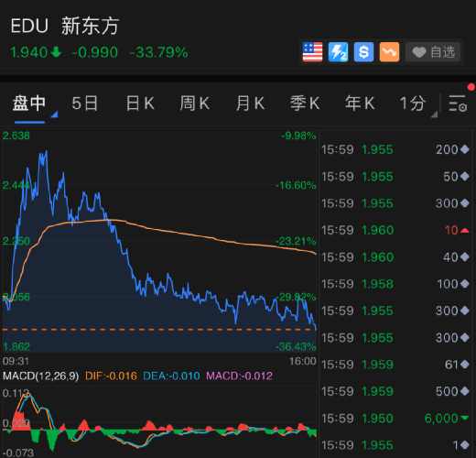Click the DIF:-0.016 value
The image size is (476, 458).
[111, 376]
